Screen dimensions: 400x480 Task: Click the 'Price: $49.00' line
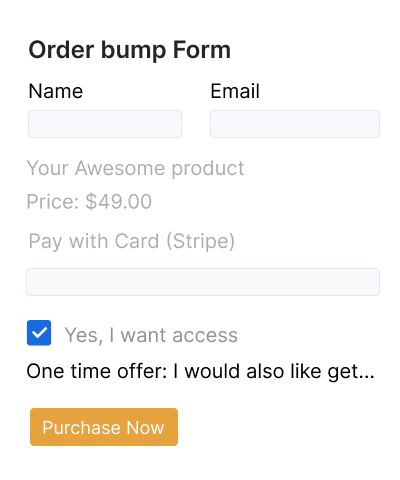(x=89, y=201)
